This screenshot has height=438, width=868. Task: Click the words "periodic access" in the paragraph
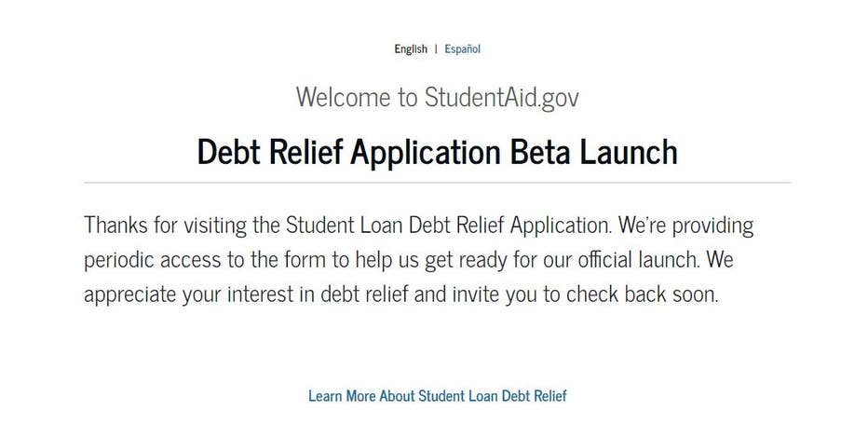pyautogui.click(x=152, y=260)
